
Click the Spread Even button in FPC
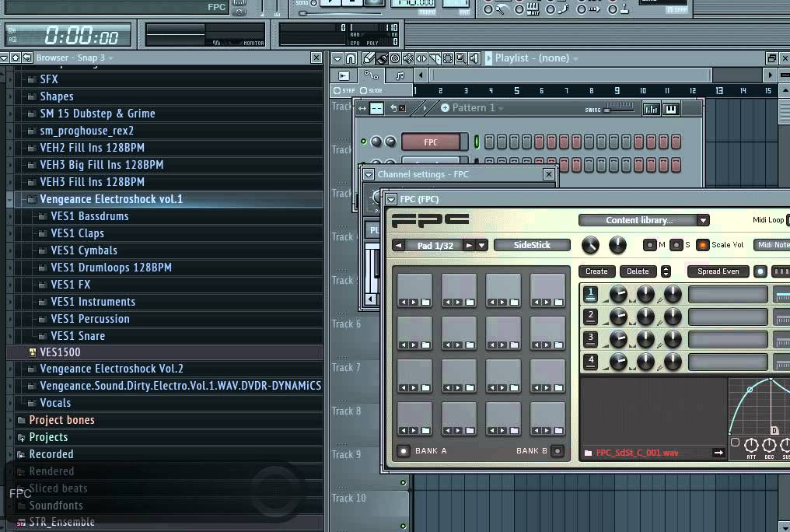tap(718, 271)
